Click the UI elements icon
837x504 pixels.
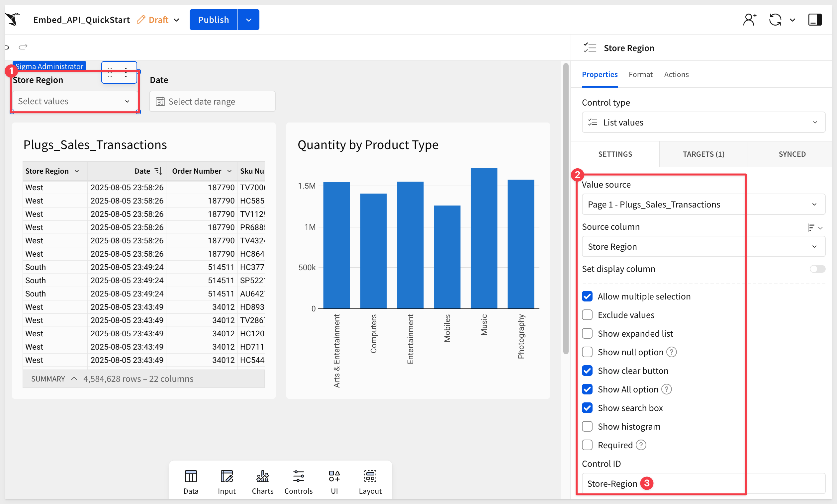334,481
